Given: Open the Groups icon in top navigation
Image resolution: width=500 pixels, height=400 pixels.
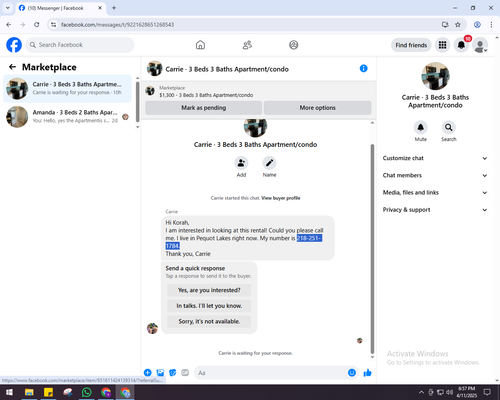Looking at the screenshot, I should [x=294, y=45].
